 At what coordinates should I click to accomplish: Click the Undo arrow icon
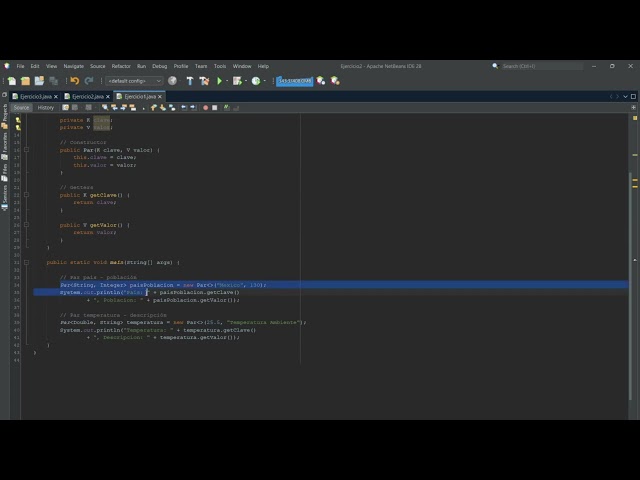tap(75, 81)
